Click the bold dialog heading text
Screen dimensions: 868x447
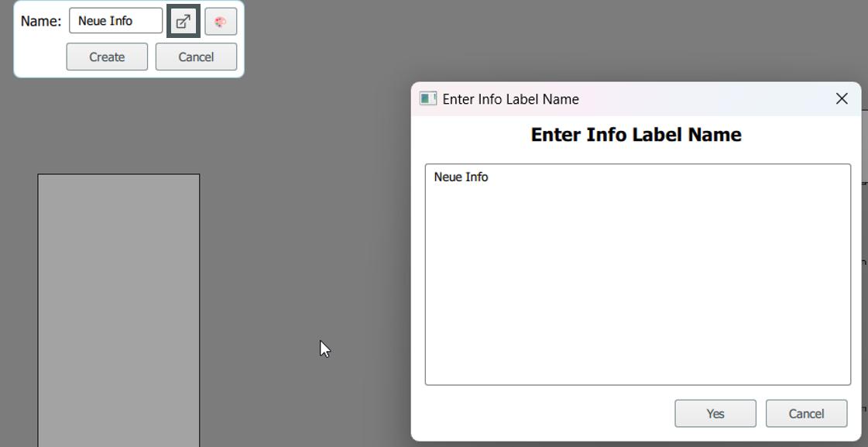[x=636, y=134]
